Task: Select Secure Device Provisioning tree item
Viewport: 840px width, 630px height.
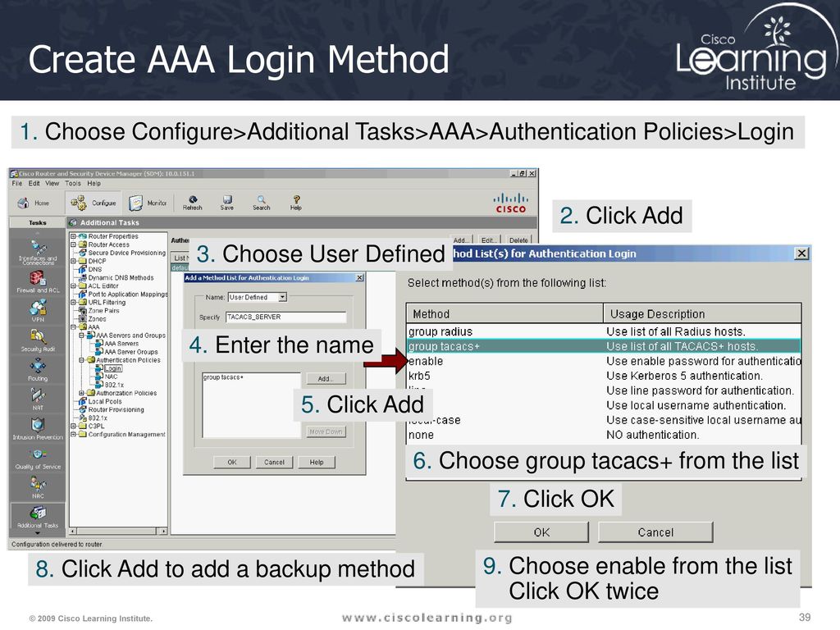Action: 127,253
